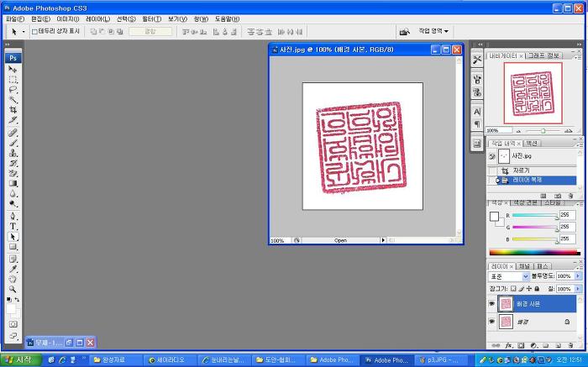
Task: Collapse the right panel dock to icons
Action: 579,45
